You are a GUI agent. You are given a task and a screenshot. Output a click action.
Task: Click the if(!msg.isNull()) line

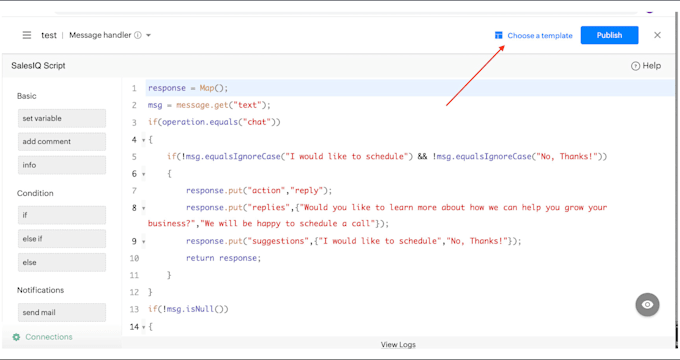(x=188, y=309)
